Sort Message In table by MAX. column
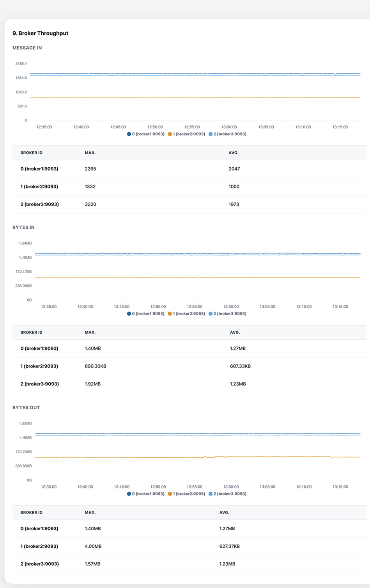 90,153
